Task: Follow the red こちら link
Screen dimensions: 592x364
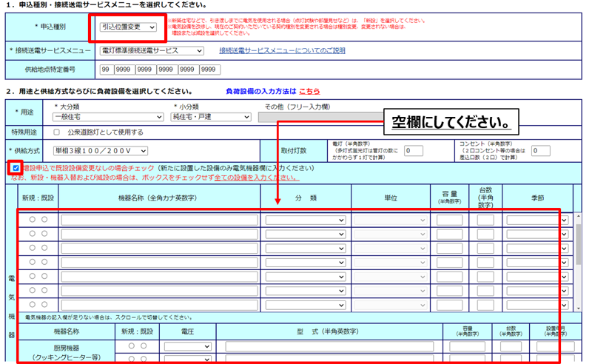Action: (x=309, y=92)
